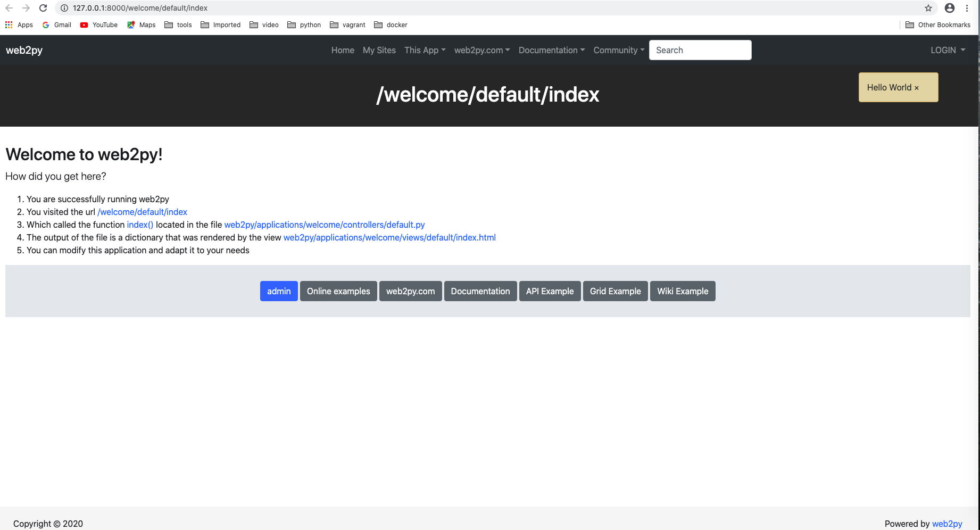980x530 pixels.
Task: Click the Wiki Example button
Action: pos(683,291)
